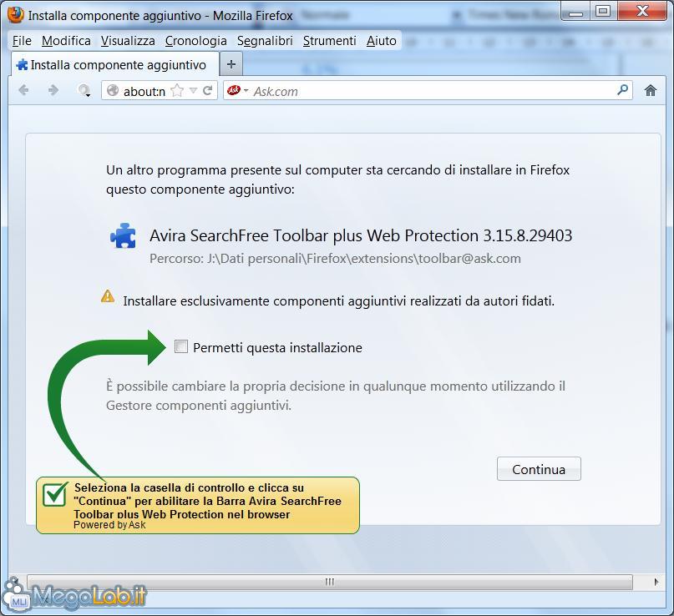Maximize the Firefox window

603,12
